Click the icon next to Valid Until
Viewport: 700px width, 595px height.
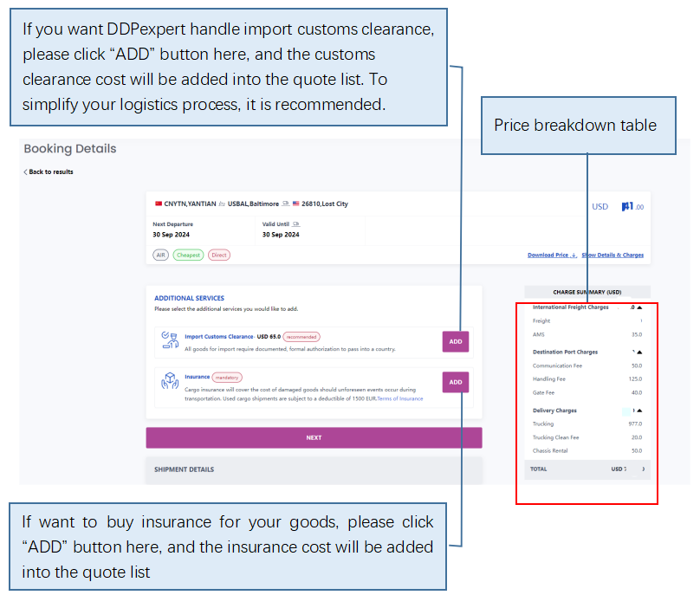(x=296, y=224)
